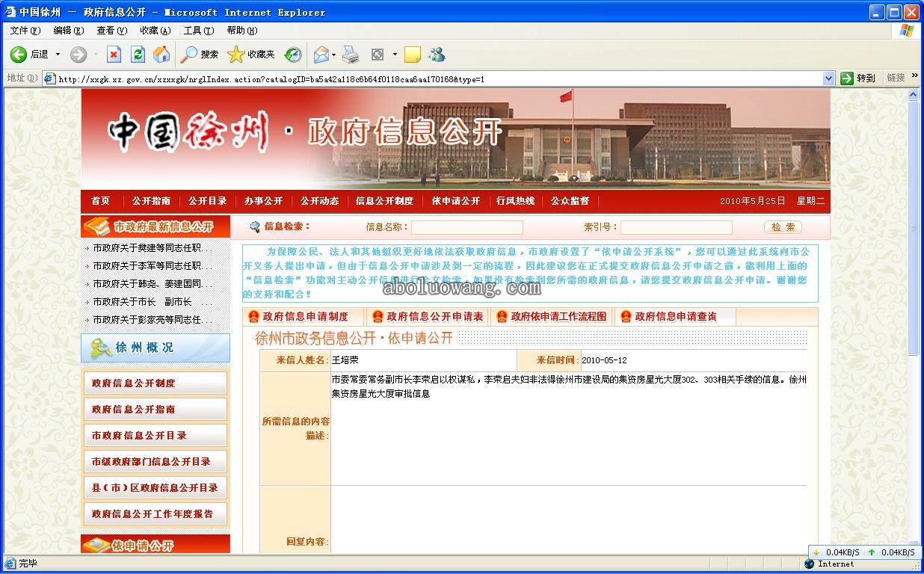Open the 公开目录 nav item

tap(207, 201)
